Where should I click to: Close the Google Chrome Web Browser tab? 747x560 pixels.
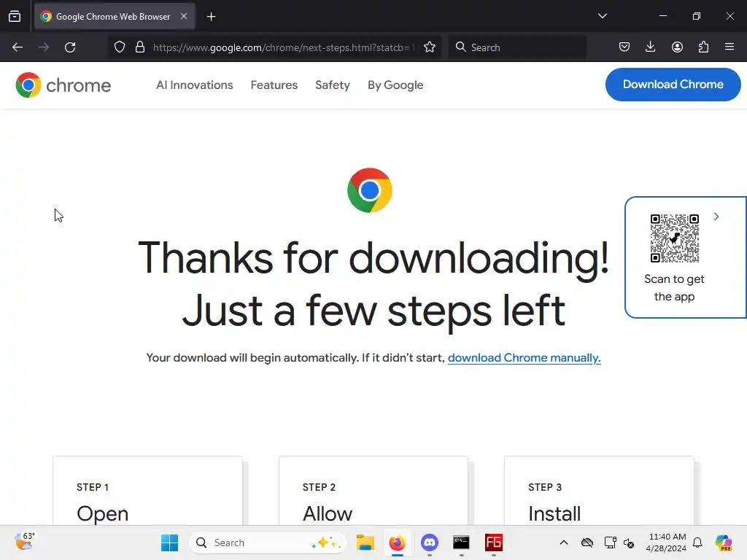click(184, 16)
